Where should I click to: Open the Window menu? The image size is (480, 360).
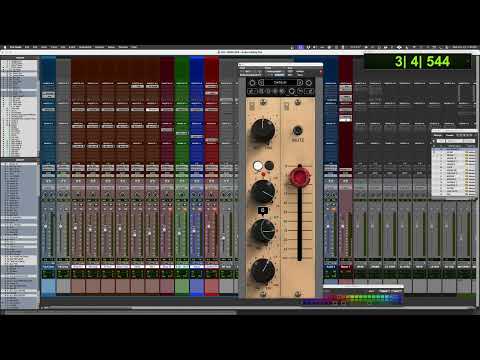[x=123, y=47]
